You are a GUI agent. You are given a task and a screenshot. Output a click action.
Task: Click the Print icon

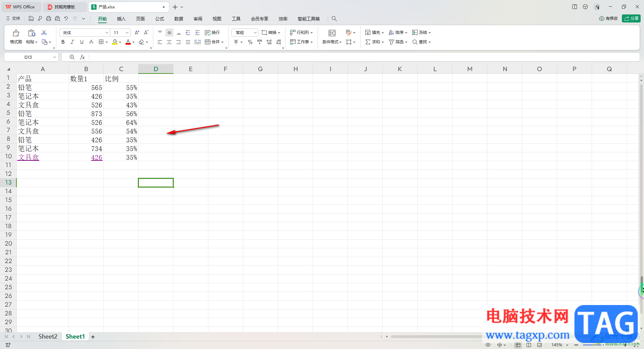tap(49, 18)
